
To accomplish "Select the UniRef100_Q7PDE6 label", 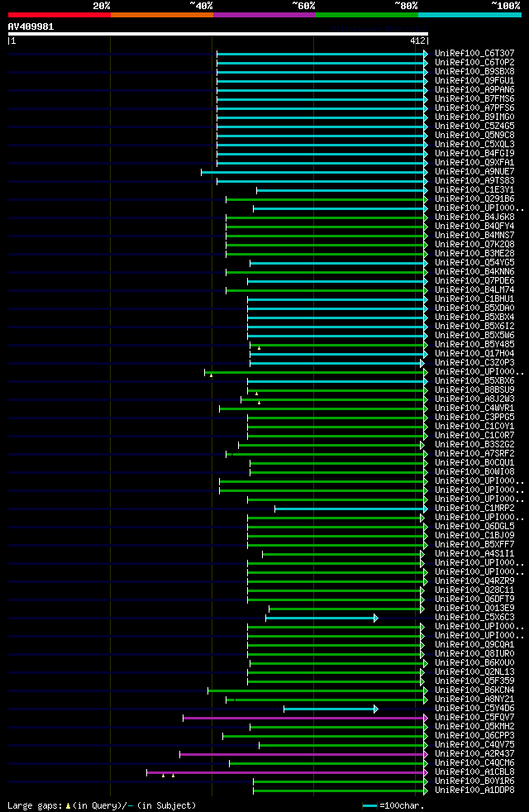I will (x=474, y=281).
